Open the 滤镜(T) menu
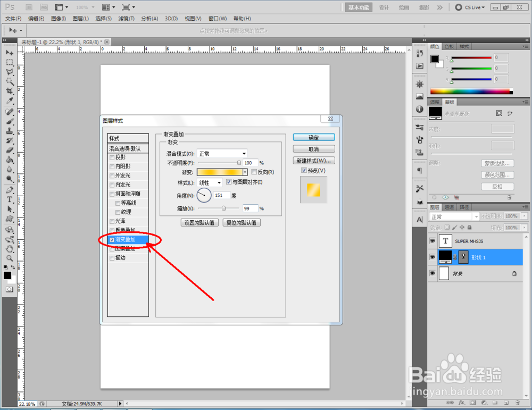This screenshot has width=532, height=410. pyautogui.click(x=126, y=19)
